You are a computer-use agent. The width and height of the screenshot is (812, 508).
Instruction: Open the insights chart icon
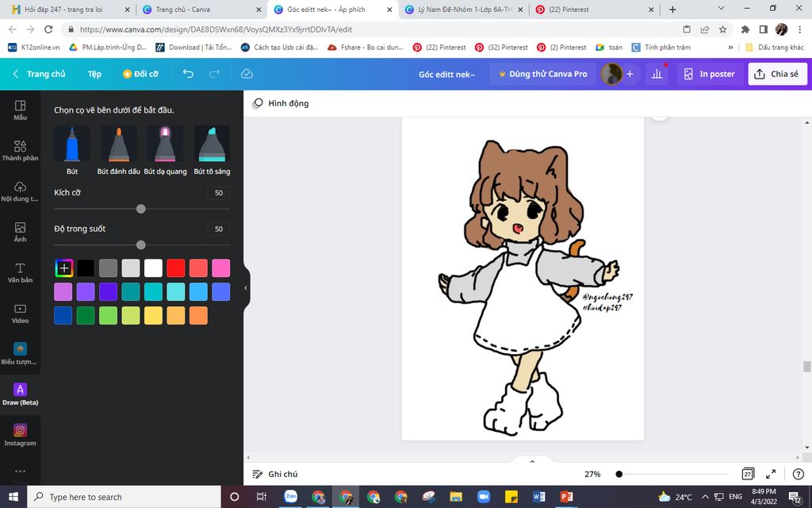(657, 74)
